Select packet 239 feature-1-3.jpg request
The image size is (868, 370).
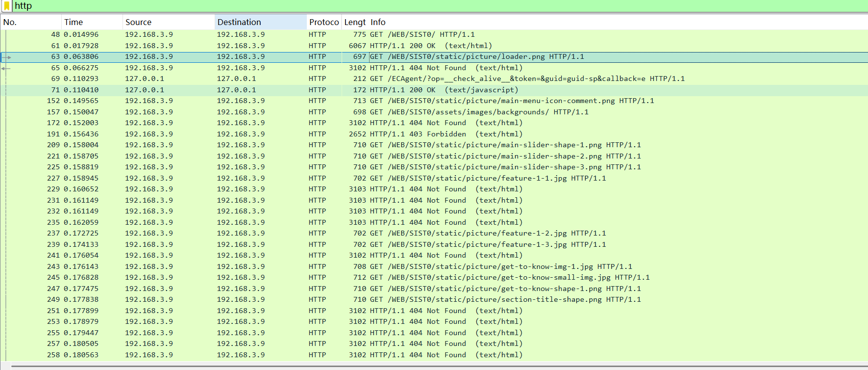434,244
